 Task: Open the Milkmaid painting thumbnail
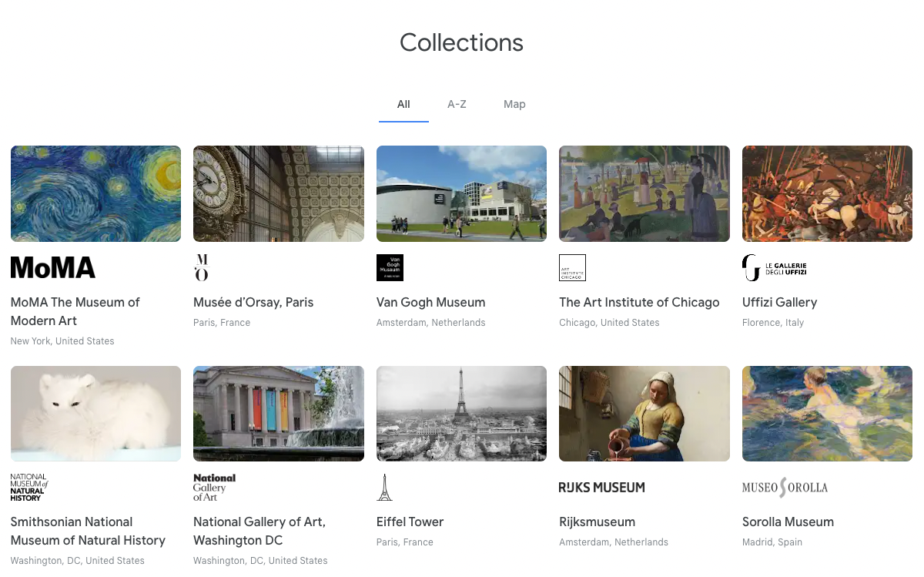[644, 414]
